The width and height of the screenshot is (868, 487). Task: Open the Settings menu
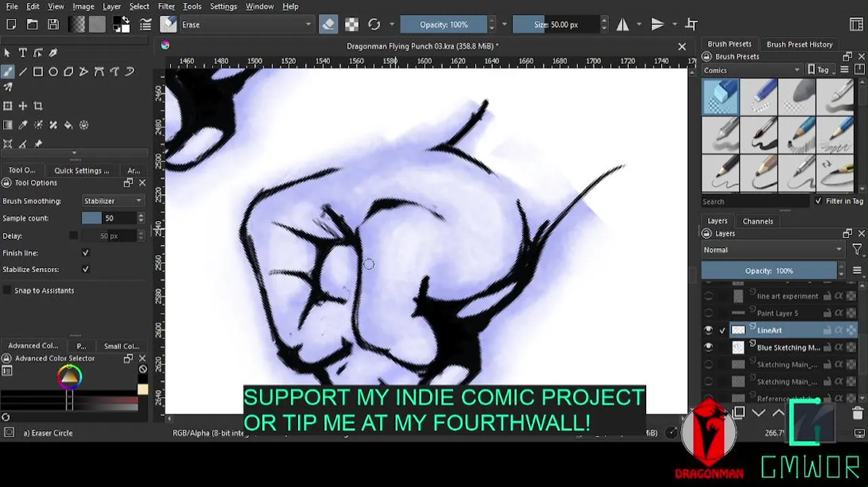pos(223,6)
